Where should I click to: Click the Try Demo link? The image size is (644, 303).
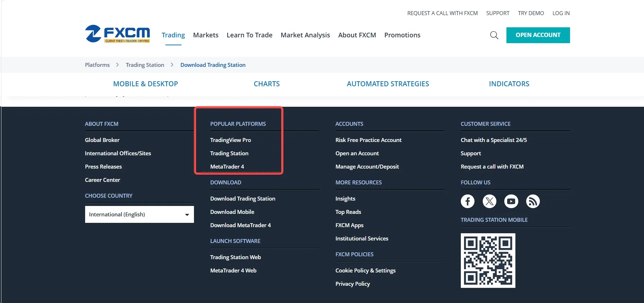pos(531,13)
